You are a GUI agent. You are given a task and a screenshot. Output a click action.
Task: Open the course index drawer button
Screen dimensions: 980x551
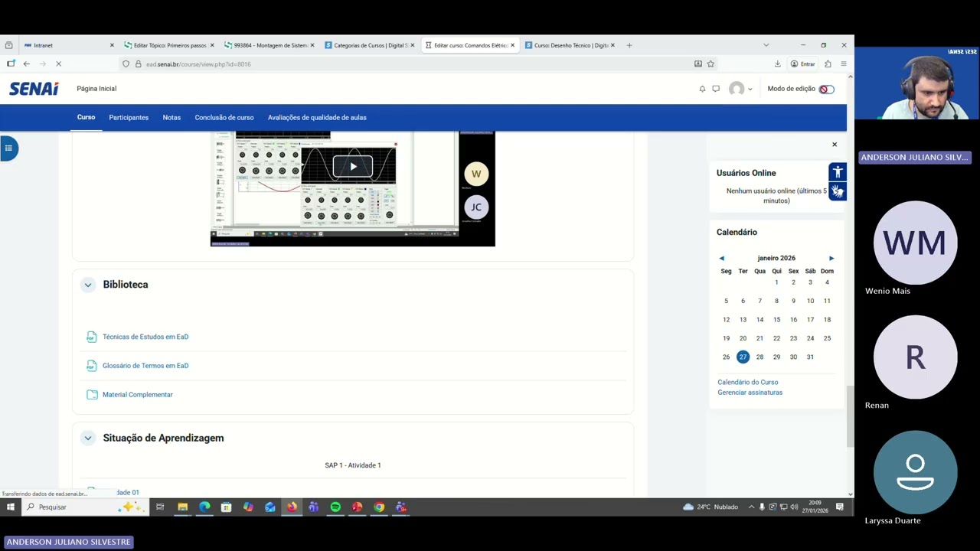pyautogui.click(x=8, y=148)
